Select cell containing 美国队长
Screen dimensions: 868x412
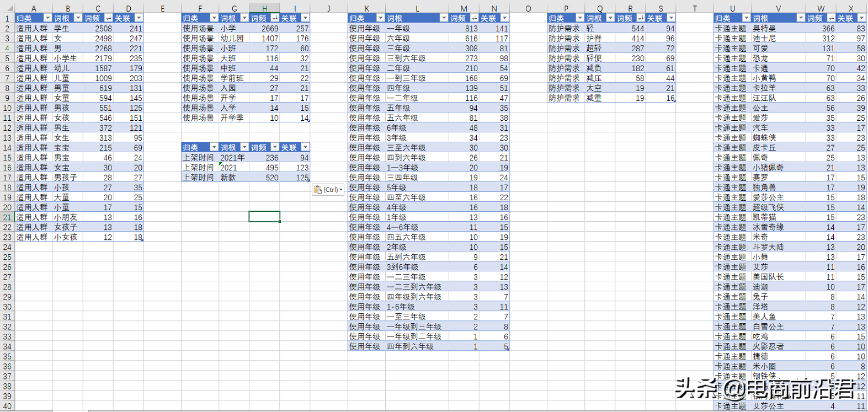pyautogui.click(x=779, y=277)
